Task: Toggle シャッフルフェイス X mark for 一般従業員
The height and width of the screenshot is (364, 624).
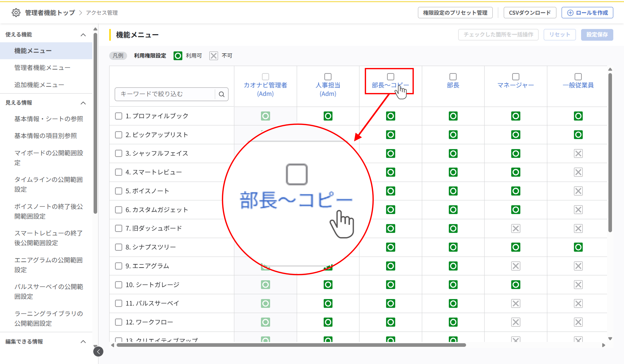Action: click(578, 154)
